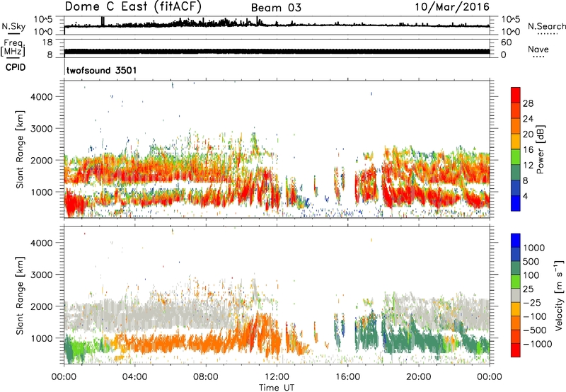Click the orange segment of the power colorbar
566x392 pixels.
pos(516,126)
